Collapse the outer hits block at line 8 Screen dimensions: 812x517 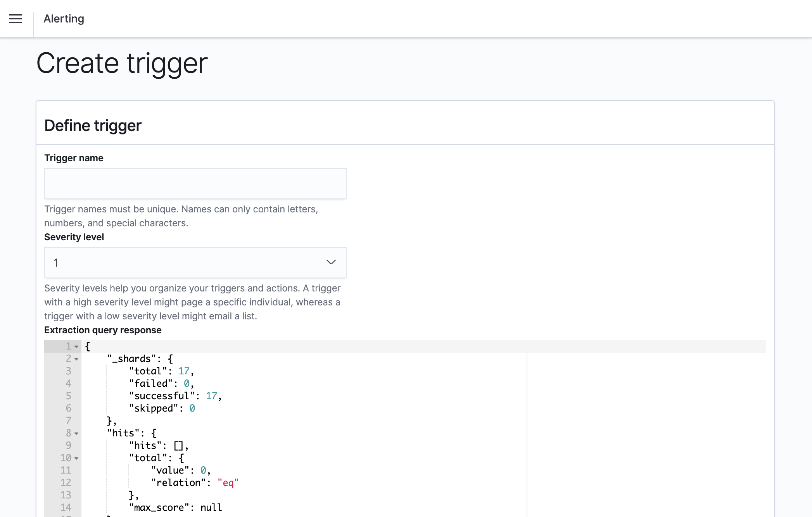tap(76, 433)
